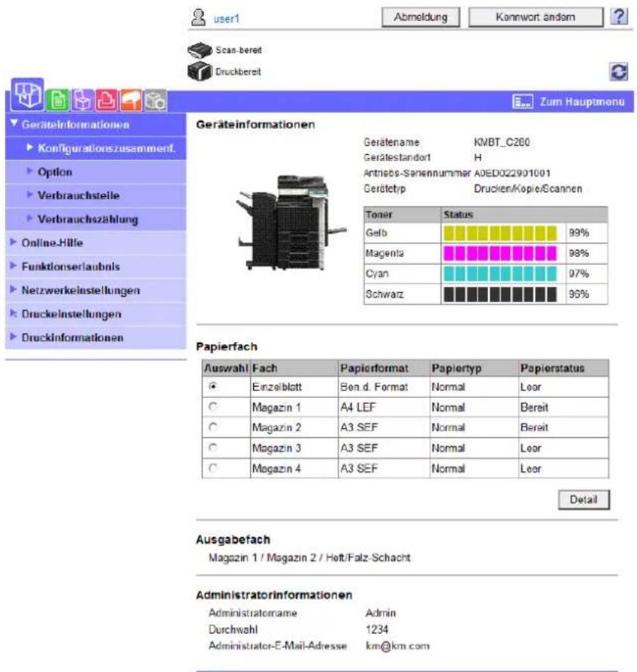Click the Schwarz black toner level bar
Image resolution: width=637 pixels, height=672 pixels.
tap(499, 294)
